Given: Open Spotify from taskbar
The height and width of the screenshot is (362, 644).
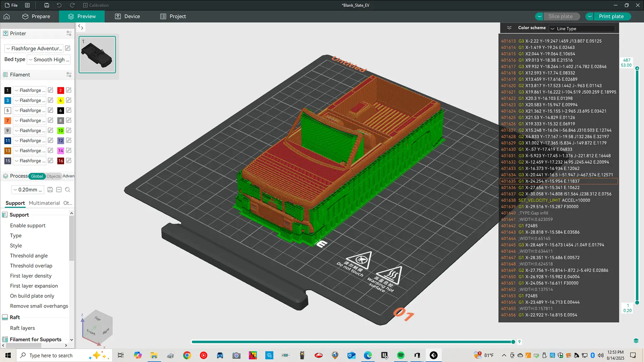Looking at the screenshot, I should [401, 355].
